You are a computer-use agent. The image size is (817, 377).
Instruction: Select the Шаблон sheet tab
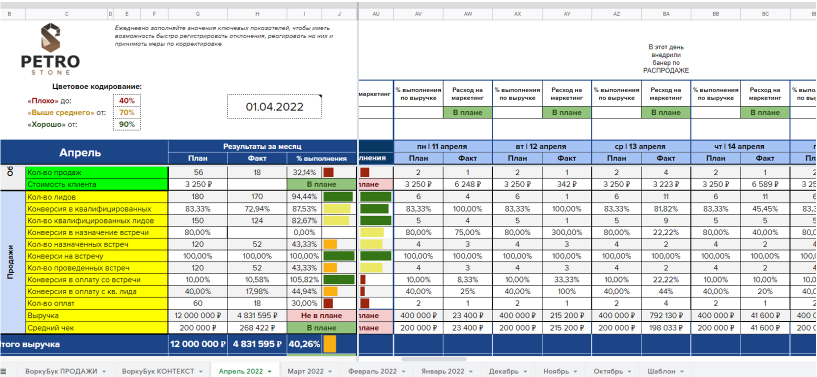point(661,371)
